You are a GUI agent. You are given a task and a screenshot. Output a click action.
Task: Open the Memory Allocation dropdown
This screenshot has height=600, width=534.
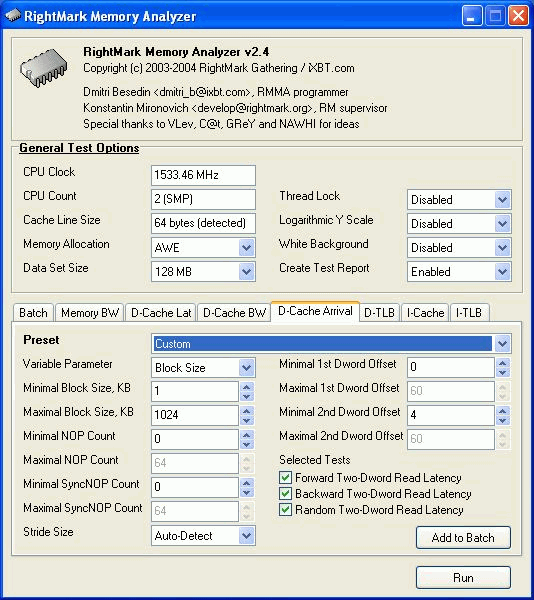(x=247, y=248)
